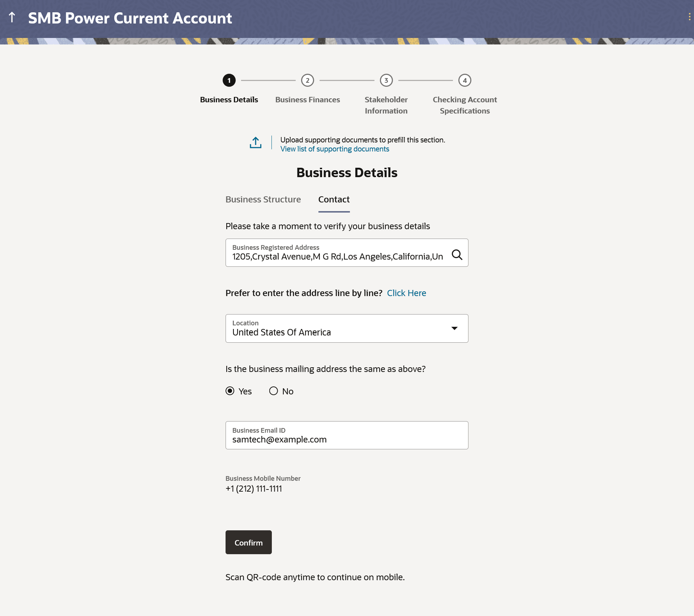This screenshot has height=616, width=694.
Task: Switch to Business Structure tab
Action: 263,200
